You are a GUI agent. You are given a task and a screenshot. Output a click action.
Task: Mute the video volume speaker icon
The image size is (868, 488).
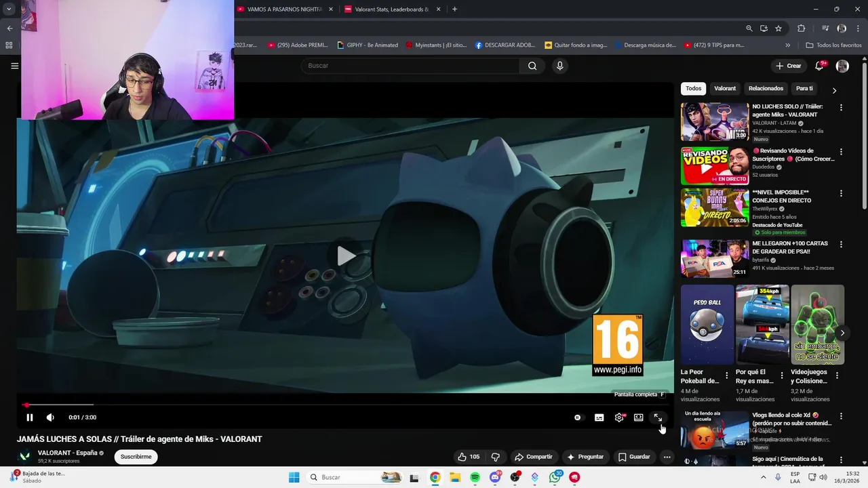pos(50,418)
